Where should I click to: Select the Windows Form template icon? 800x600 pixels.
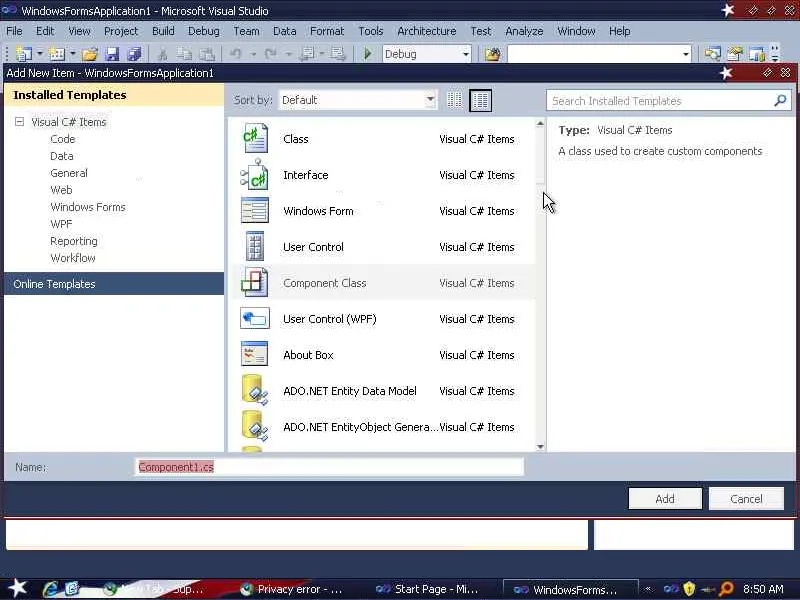click(255, 211)
